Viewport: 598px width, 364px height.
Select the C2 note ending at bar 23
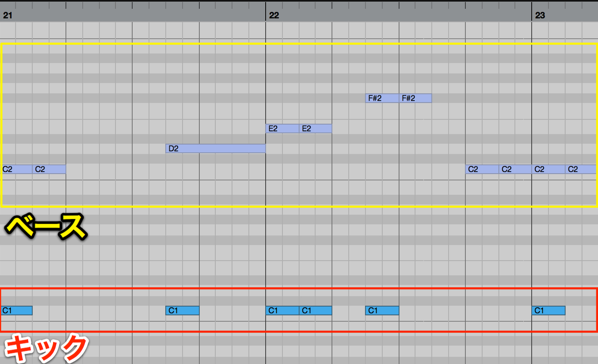pos(515,169)
